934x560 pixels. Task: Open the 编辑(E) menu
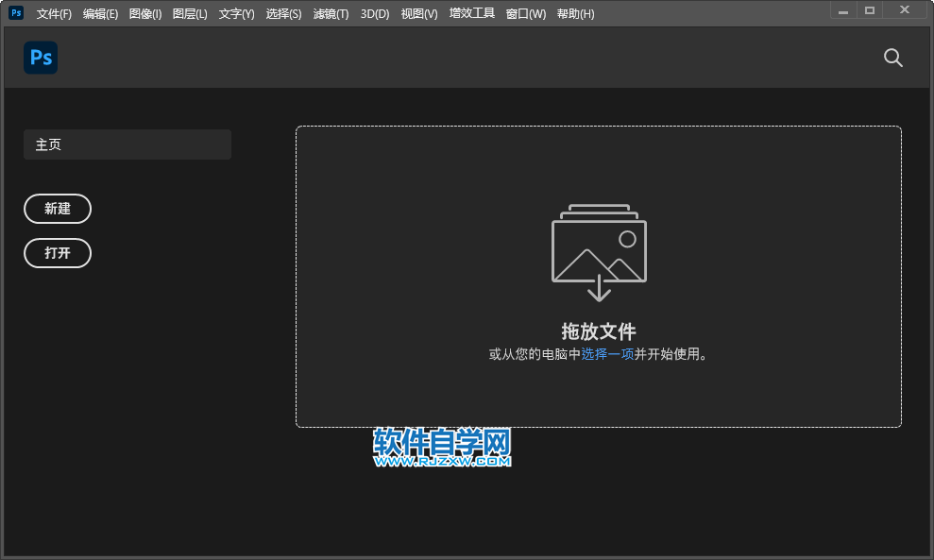click(100, 14)
